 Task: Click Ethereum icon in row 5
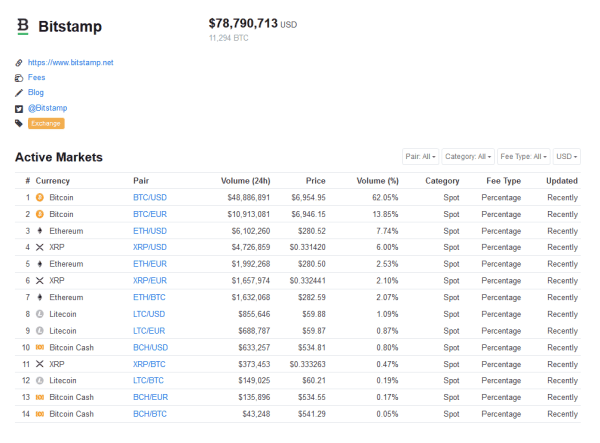[39, 264]
